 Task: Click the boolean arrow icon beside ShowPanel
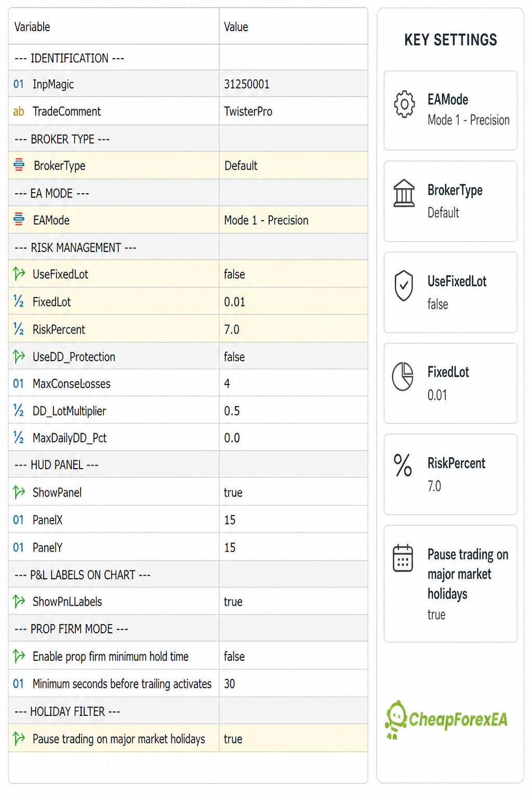tap(19, 492)
